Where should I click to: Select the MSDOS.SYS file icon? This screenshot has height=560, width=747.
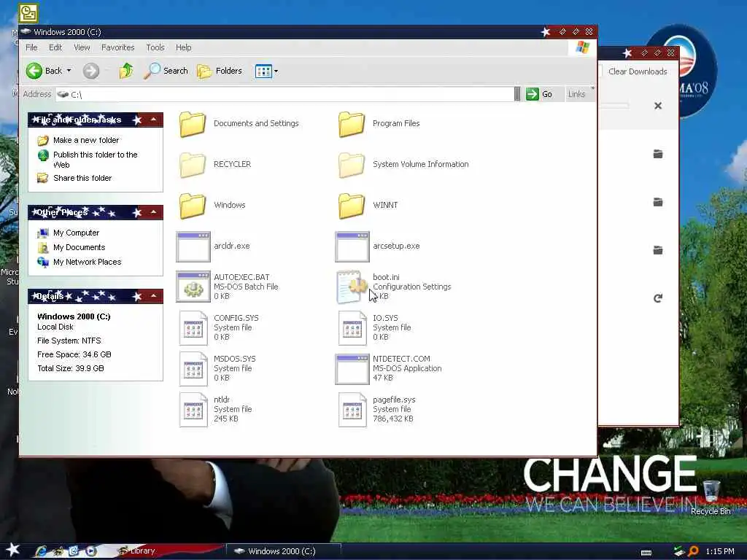tap(193, 369)
